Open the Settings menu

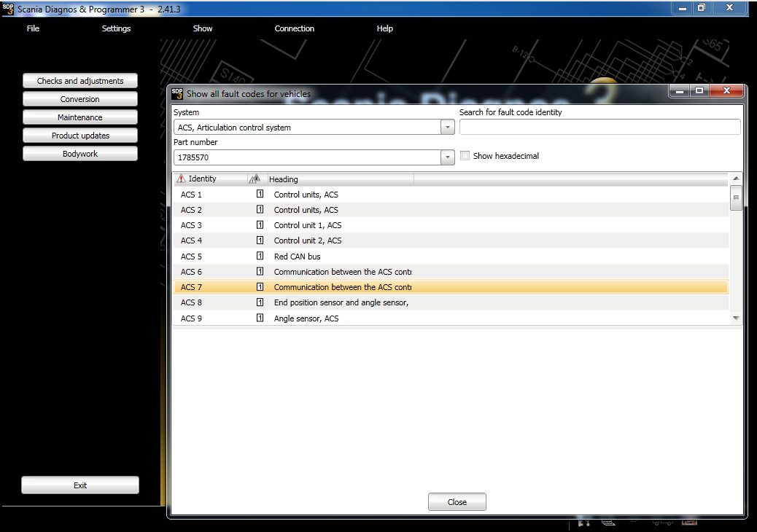click(116, 28)
